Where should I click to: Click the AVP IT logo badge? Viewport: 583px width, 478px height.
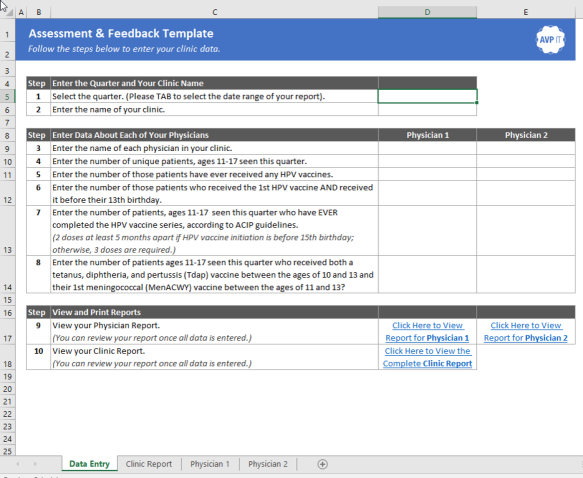click(550, 39)
